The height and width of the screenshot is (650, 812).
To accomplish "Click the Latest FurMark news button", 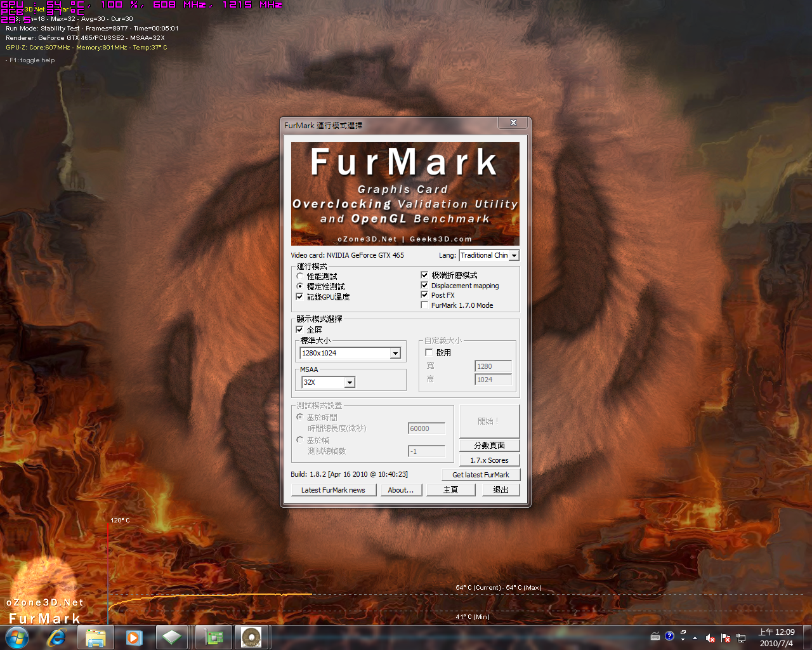I will click(333, 490).
